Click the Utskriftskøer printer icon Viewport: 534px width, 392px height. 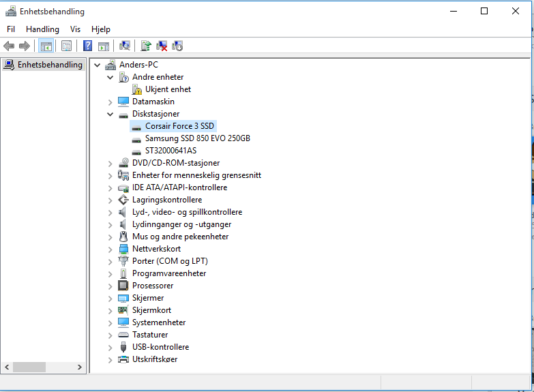pyautogui.click(x=123, y=359)
